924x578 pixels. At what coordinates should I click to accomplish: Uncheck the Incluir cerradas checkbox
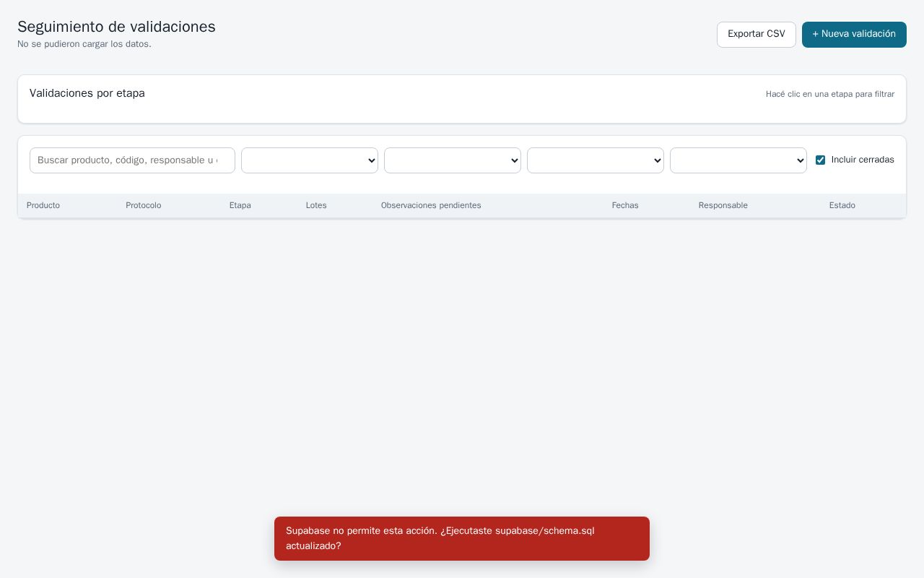[x=820, y=160]
